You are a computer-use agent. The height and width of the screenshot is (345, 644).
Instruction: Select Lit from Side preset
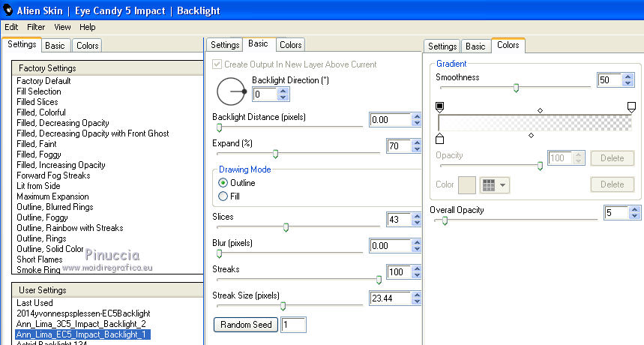click(38, 186)
